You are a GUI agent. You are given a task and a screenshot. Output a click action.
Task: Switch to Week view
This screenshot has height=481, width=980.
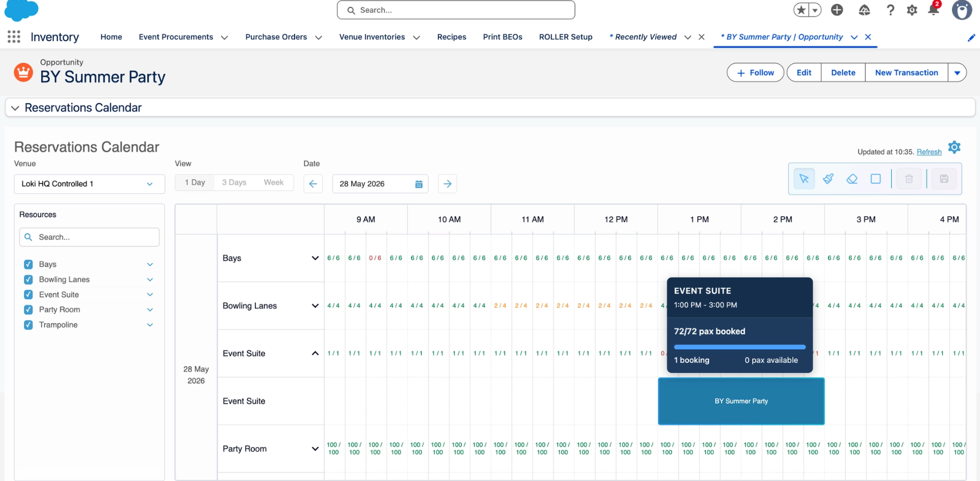(273, 182)
